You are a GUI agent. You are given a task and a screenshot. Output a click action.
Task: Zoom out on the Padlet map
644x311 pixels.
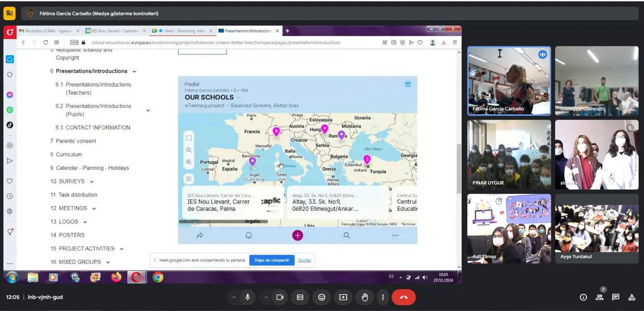pyautogui.click(x=189, y=150)
